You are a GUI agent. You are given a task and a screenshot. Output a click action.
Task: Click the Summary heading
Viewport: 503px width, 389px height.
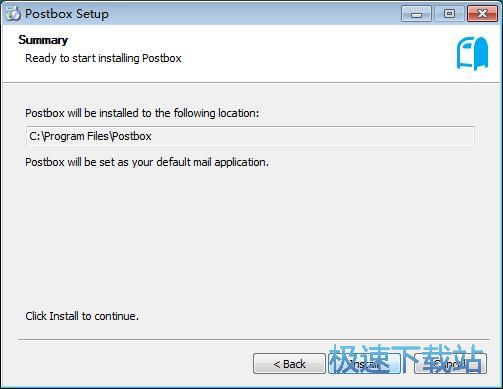[43, 40]
